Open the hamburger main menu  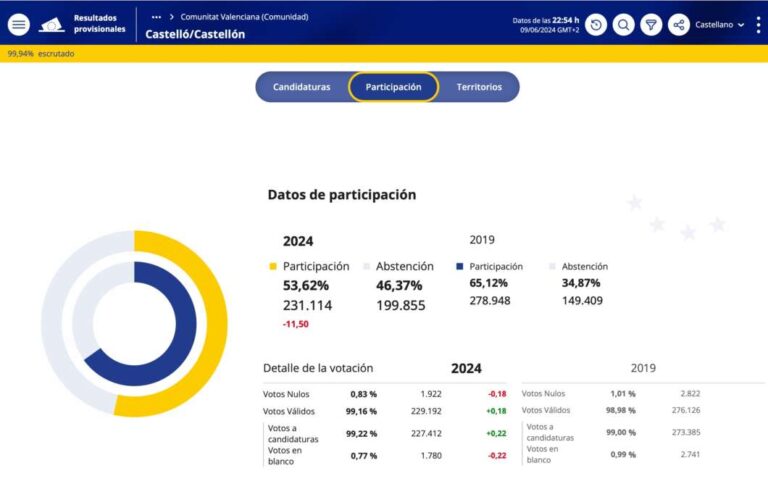point(19,25)
